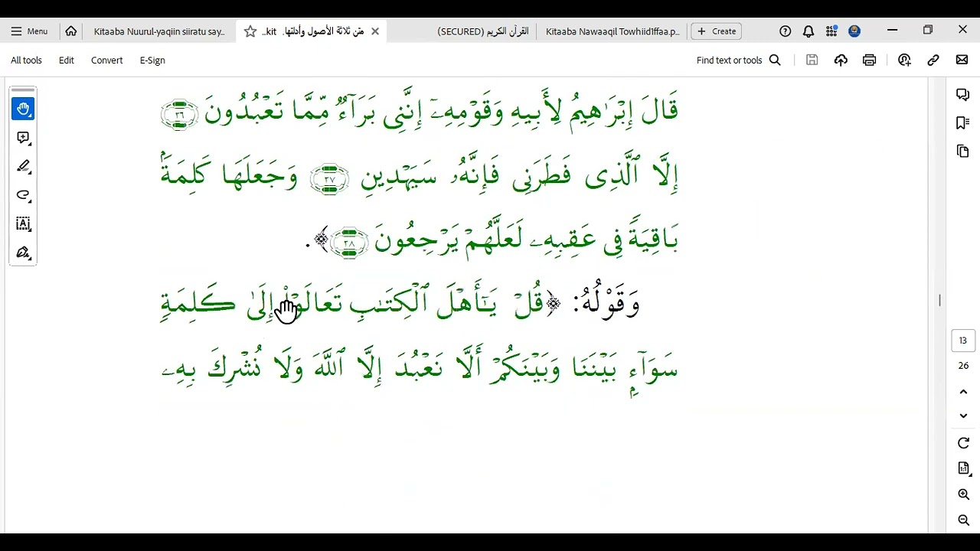Open the Help question mark icon
The image size is (980, 551).
click(785, 31)
